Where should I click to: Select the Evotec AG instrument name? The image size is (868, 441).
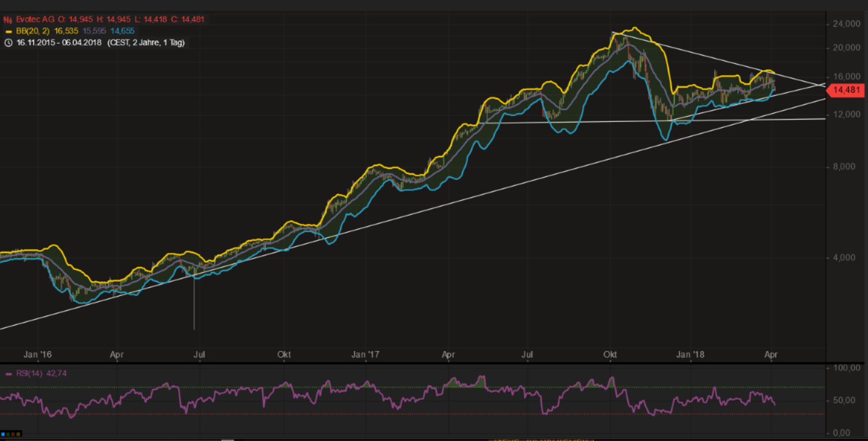(x=35, y=19)
